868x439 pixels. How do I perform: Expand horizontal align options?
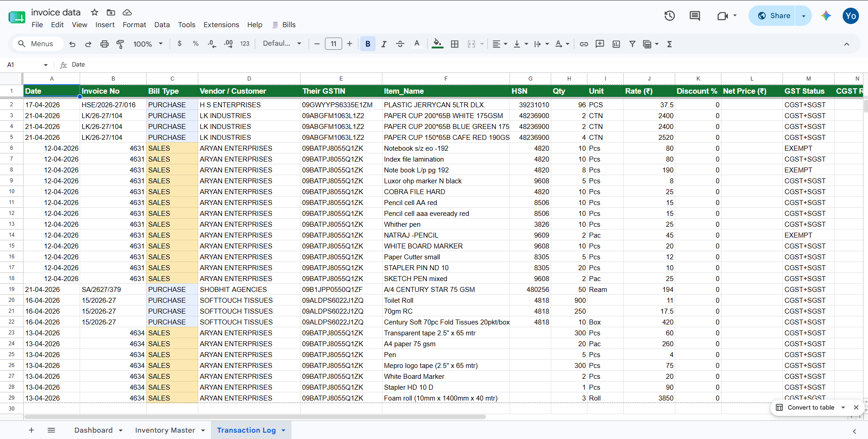[506, 44]
